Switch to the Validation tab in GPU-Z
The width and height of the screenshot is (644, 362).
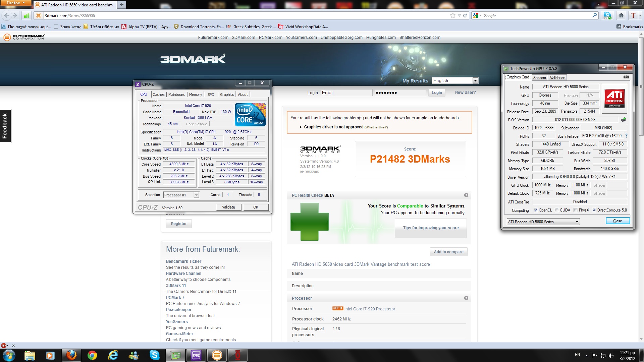coord(557,77)
